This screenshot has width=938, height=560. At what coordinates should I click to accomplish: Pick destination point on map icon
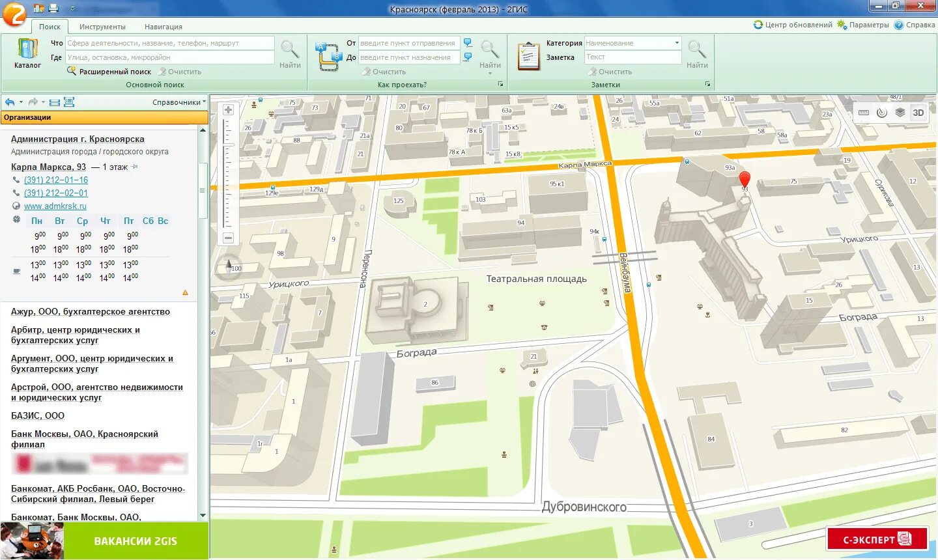(468, 57)
